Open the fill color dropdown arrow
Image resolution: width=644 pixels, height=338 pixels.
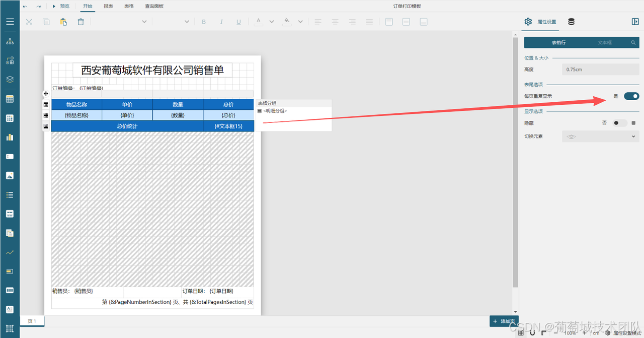[x=300, y=22]
